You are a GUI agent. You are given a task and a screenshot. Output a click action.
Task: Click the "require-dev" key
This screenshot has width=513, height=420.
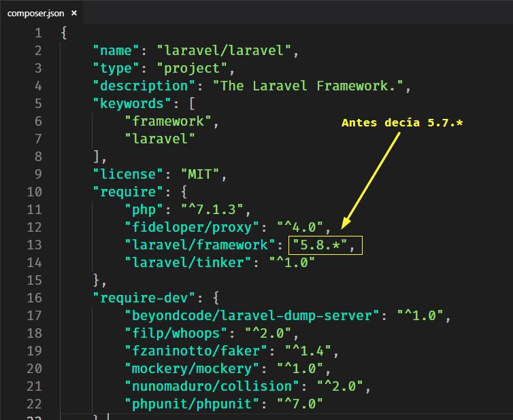pyautogui.click(x=144, y=298)
